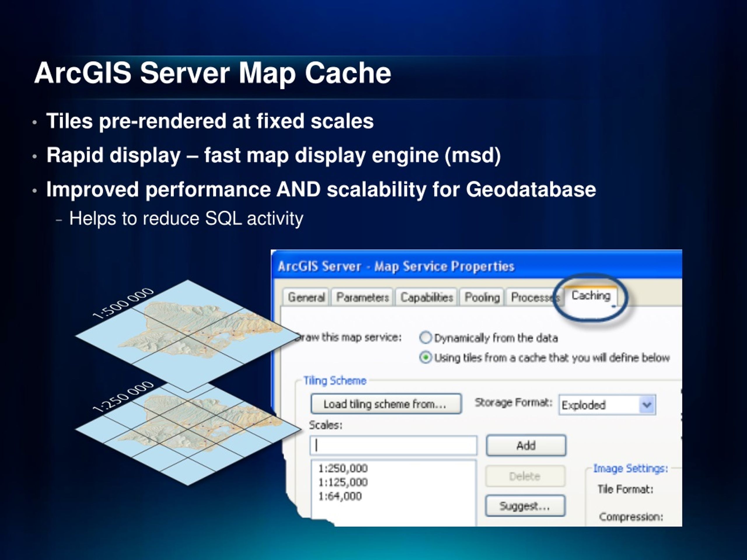The image size is (747, 560).
Task: Click 'Load tiling scheme from...' button
Action: [386, 404]
